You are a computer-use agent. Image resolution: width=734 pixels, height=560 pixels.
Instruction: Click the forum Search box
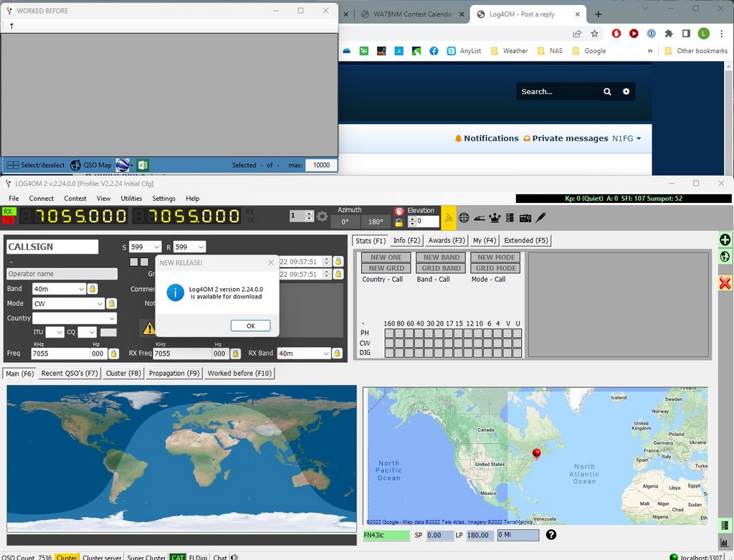[x=557, y=92]
